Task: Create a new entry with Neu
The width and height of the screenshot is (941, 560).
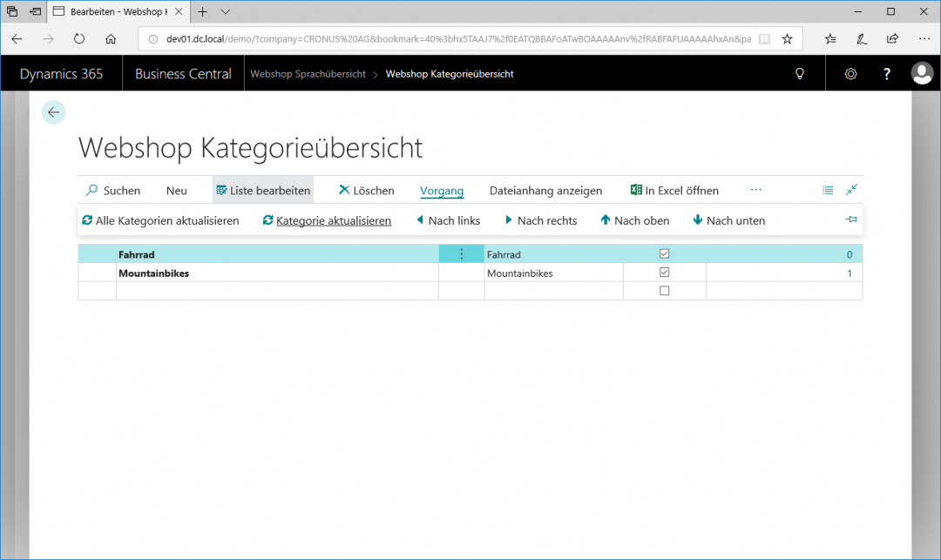Action: [176, 190]
